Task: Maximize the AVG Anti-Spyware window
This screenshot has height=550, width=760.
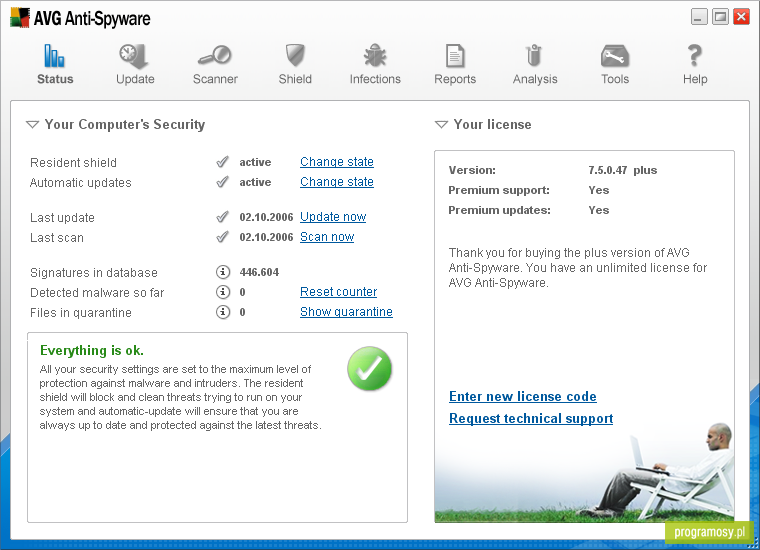Action: pyautogui.click(x=720, y=17)
